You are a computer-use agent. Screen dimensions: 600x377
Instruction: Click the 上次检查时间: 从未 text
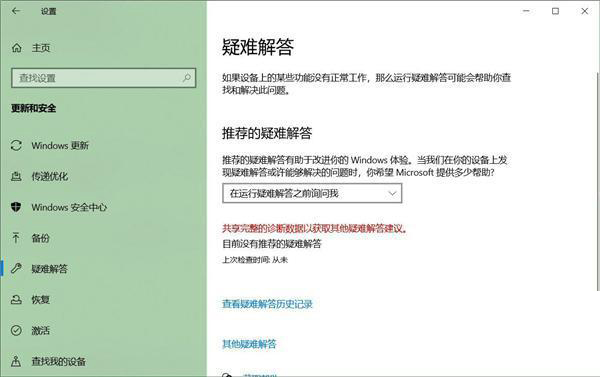click(255, 260)
